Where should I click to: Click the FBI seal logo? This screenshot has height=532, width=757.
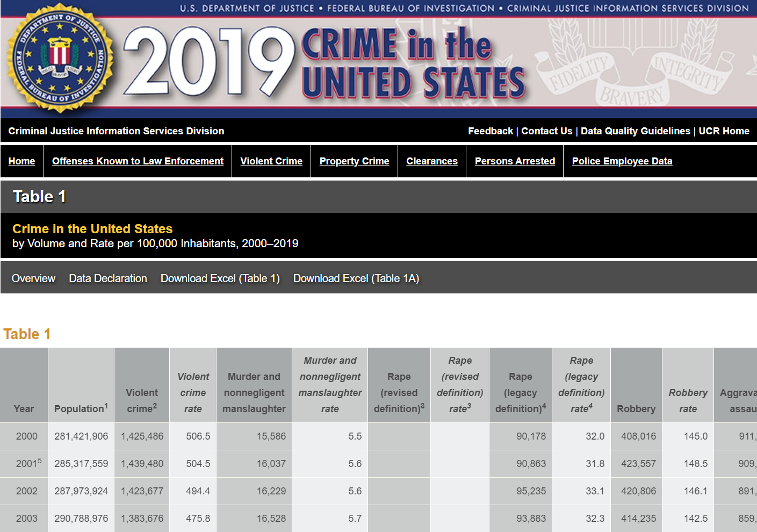tap(60, 59)
